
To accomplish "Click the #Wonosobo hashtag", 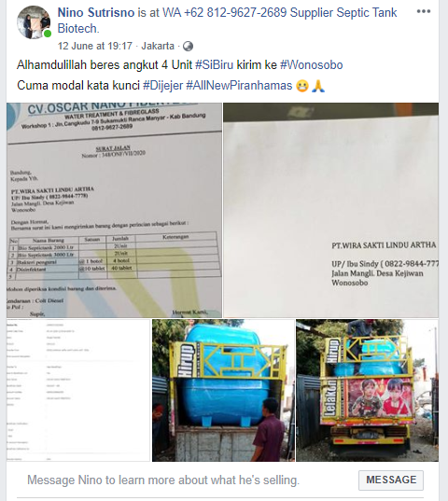I will [x=312, y=65].
